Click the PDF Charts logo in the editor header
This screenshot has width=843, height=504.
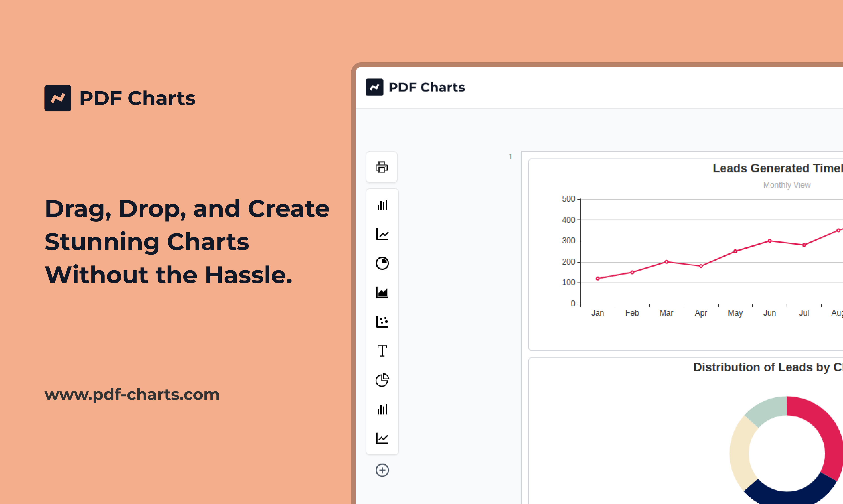[375, 87]
